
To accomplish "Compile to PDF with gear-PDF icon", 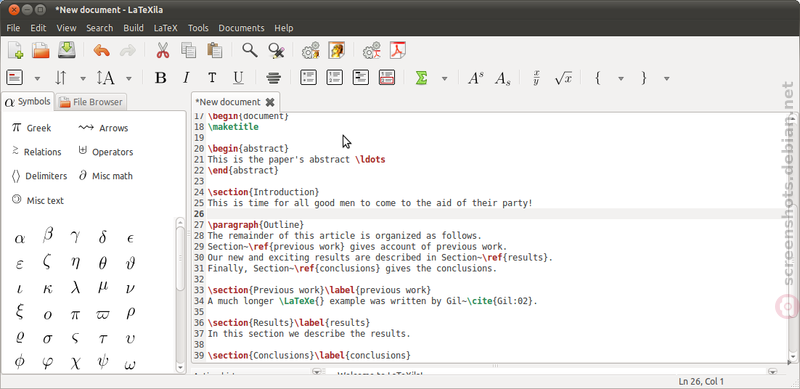I will click(x=372, y=50).
